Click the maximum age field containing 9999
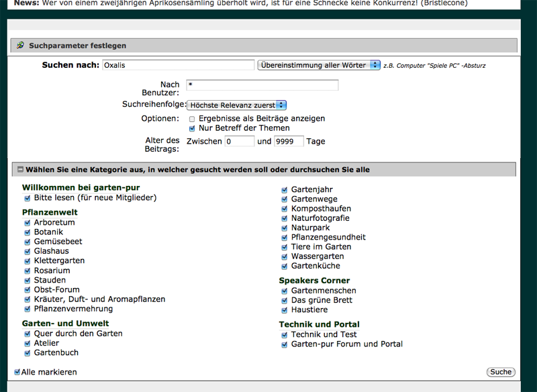 pyautogui.click(x=289, y=142)
